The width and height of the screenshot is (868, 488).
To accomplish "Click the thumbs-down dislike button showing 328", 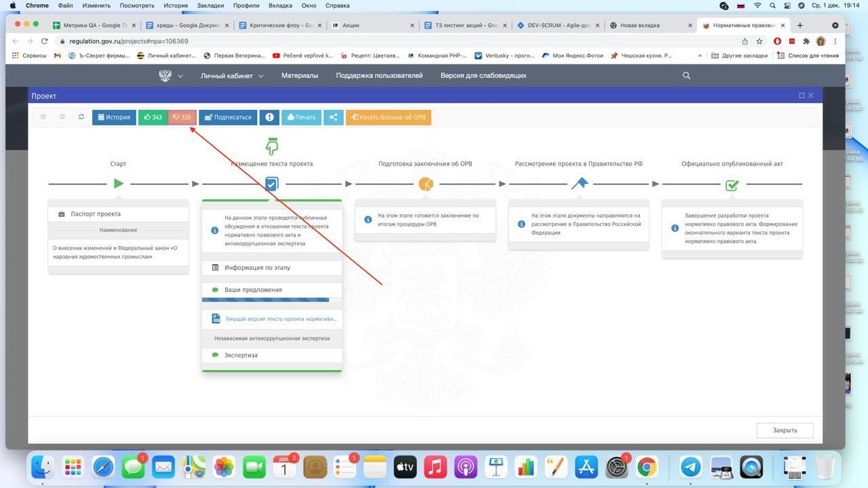I will (x=182, y=117).
